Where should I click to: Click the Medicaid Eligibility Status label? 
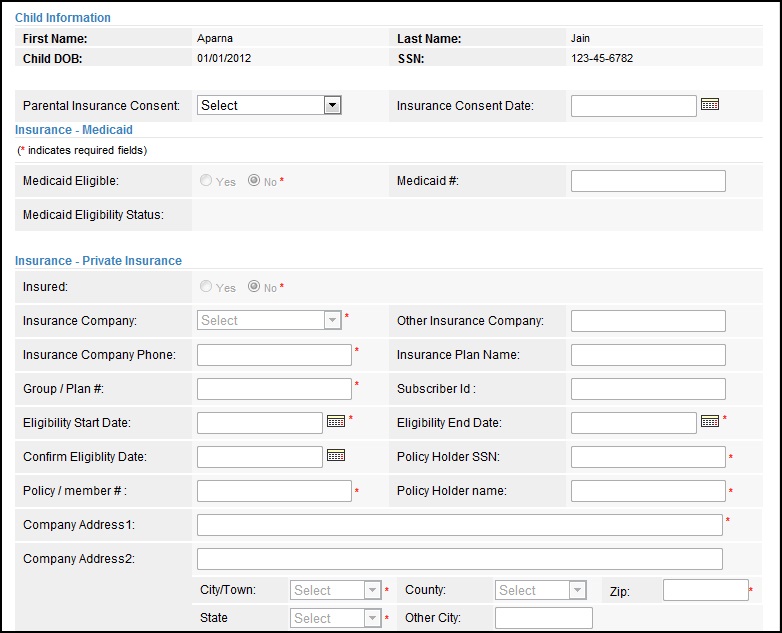click(93, 215)
